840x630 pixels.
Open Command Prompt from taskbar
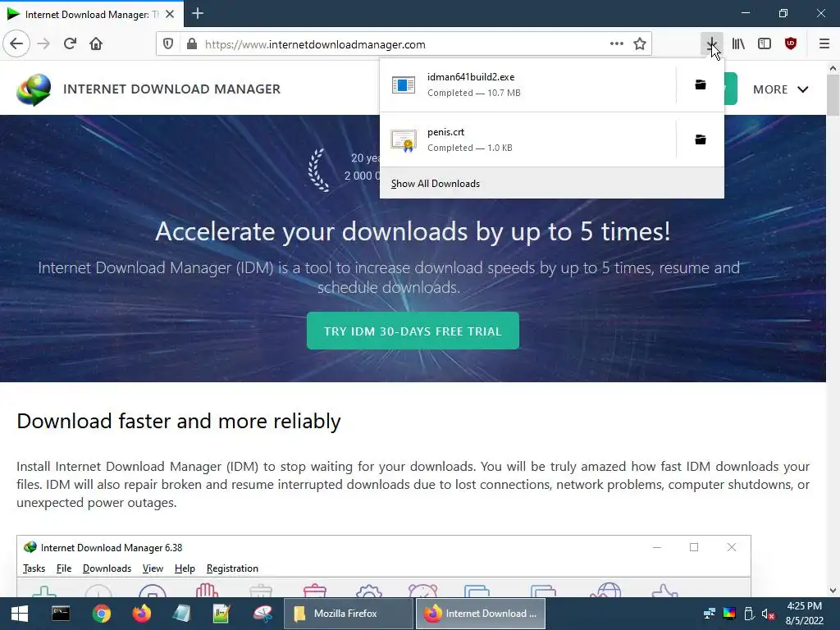pyautogui.click(x=61, y=614)
